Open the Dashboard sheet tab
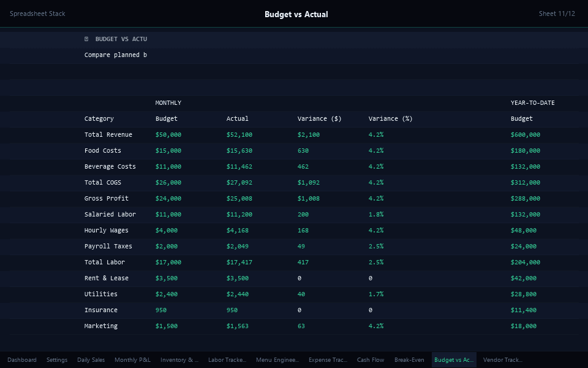Screen dimensions: 588x368 tap(22, 360)
